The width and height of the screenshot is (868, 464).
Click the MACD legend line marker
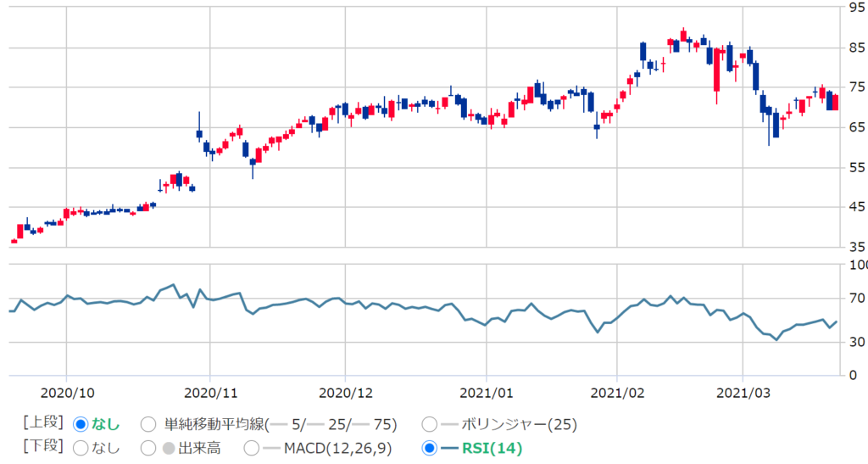[272, 448]
